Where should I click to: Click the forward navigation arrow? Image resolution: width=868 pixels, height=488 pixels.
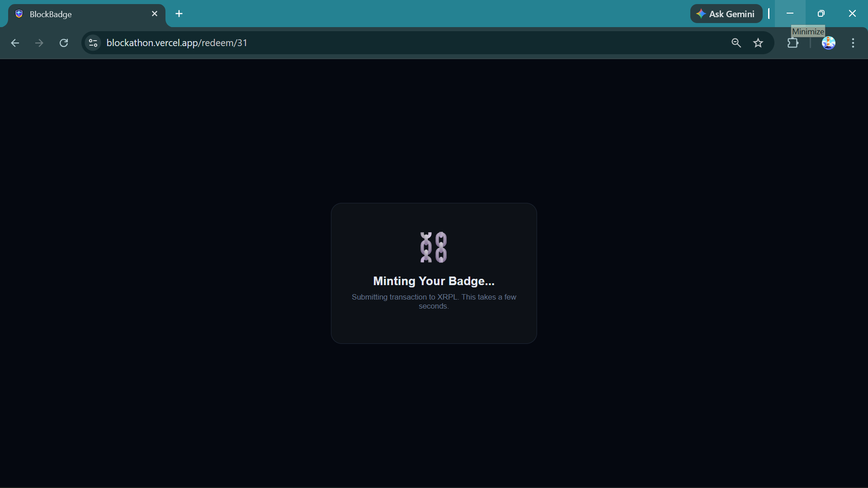39,43
